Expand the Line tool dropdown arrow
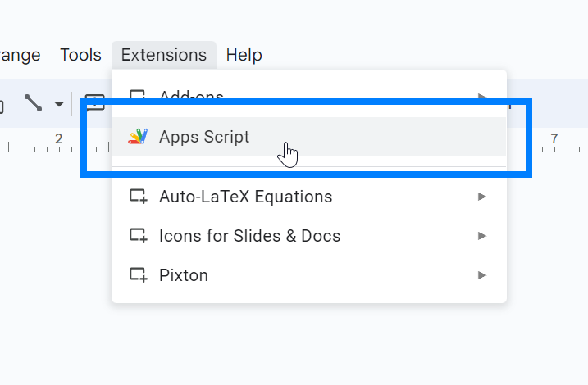Image resolution: width=588 pixels, height=385 pixels. click(x=59, y=104)
